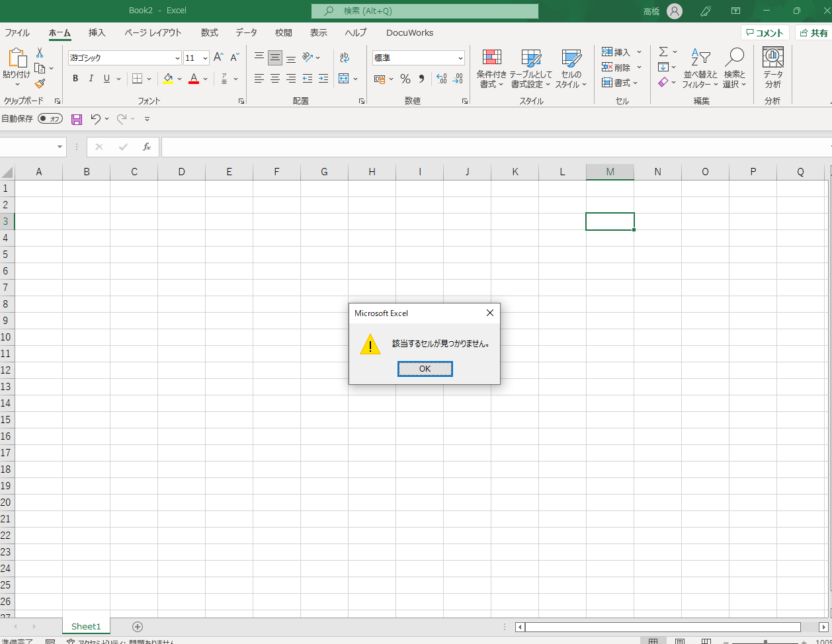Click データ分析 button
Screen dimensions: 832x644
772,69
